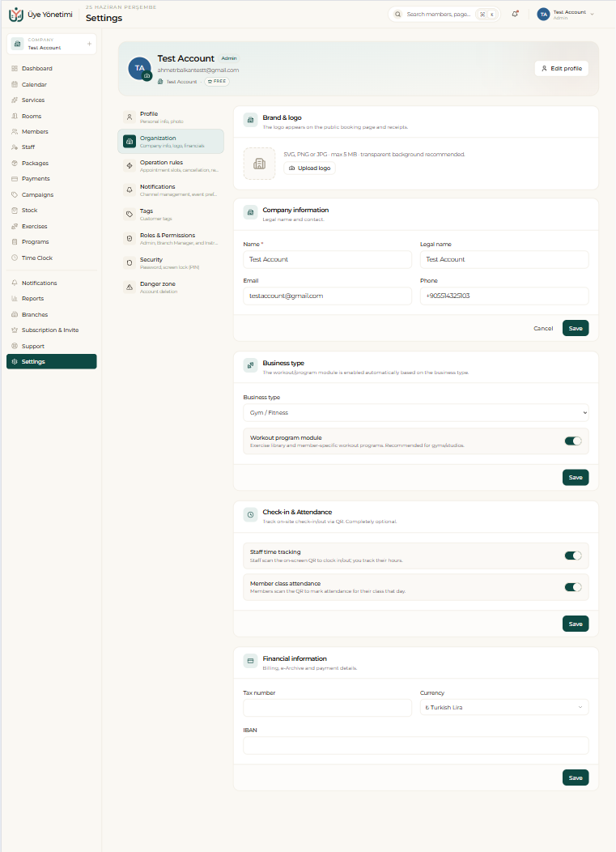Open Programs from the sidebar
This screenshot has height=852, width=616.
(x=52, y=242)
